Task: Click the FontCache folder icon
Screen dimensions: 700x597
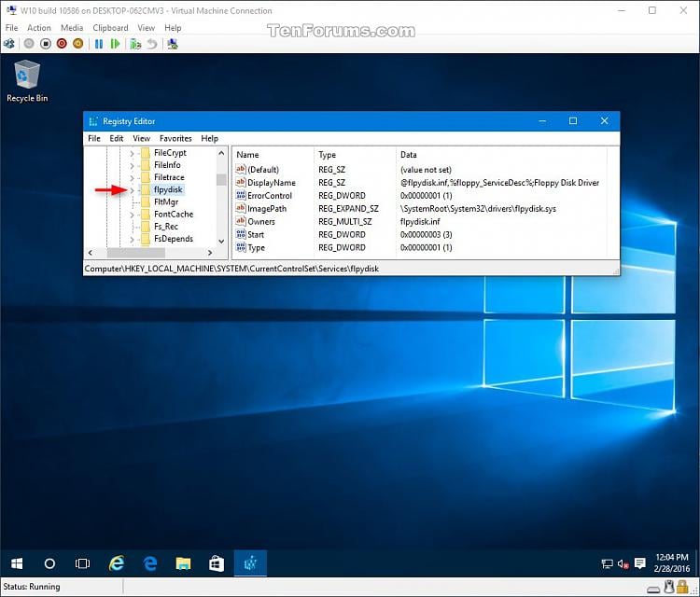Action: pyautogui.click(x=145, y=215)
